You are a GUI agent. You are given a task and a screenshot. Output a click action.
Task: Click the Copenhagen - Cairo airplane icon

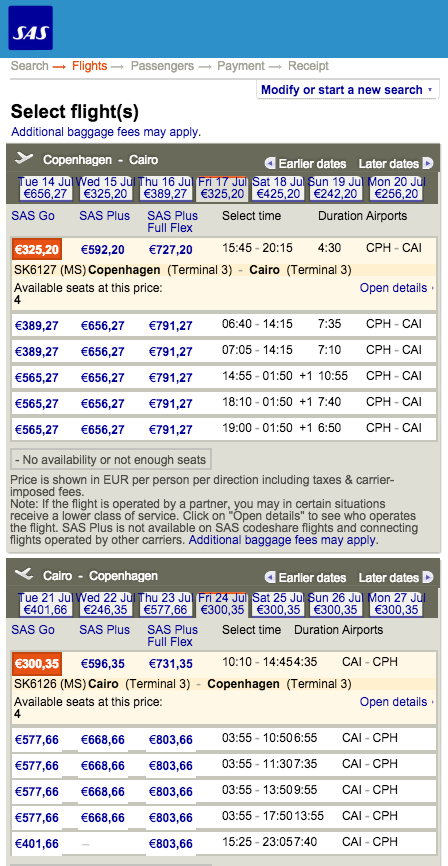[24, 159]
